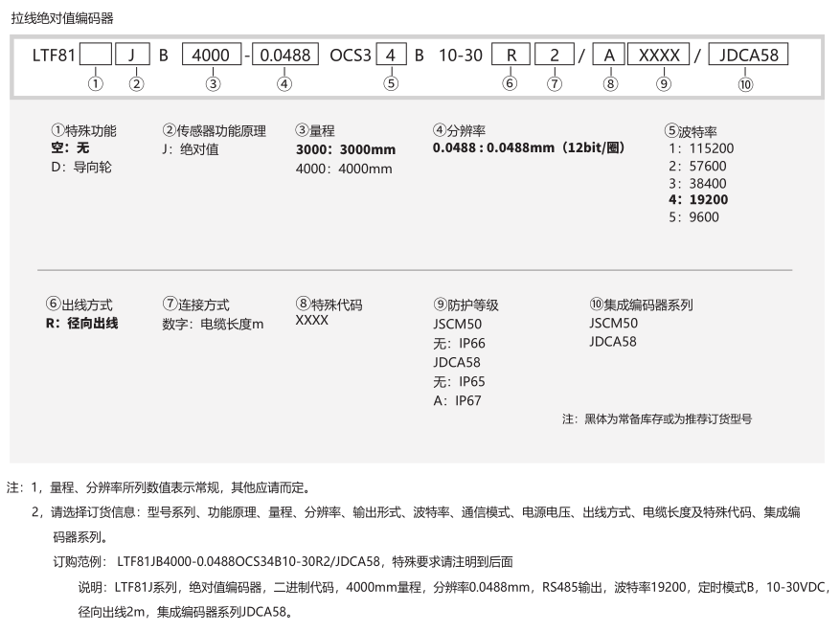Screen dimensions: 840x632
Task: Click the text '无：IP65'
Action: tap(459, 381)
